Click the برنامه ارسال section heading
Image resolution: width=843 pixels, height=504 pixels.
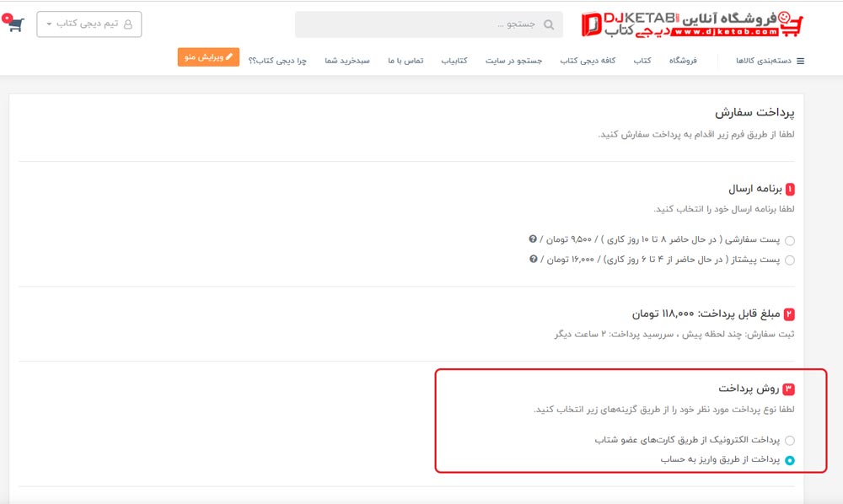[x=754, y=189]
